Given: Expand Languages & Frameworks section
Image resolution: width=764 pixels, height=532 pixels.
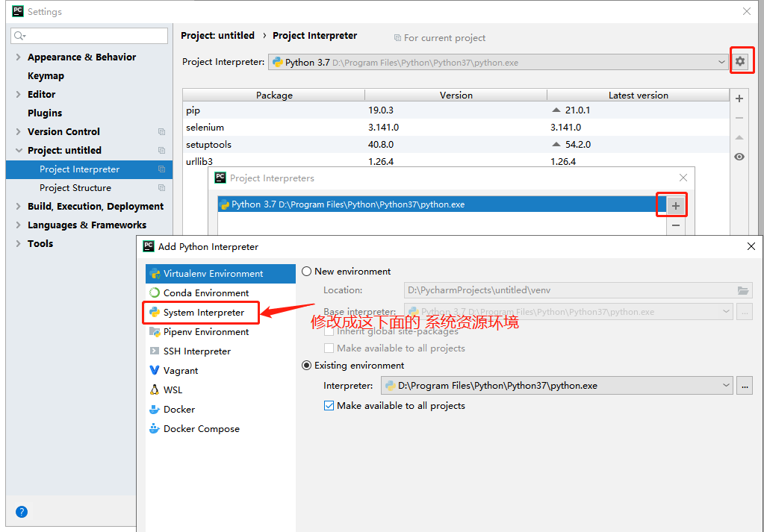Looking at the screenshot, I should click(18, 225).
